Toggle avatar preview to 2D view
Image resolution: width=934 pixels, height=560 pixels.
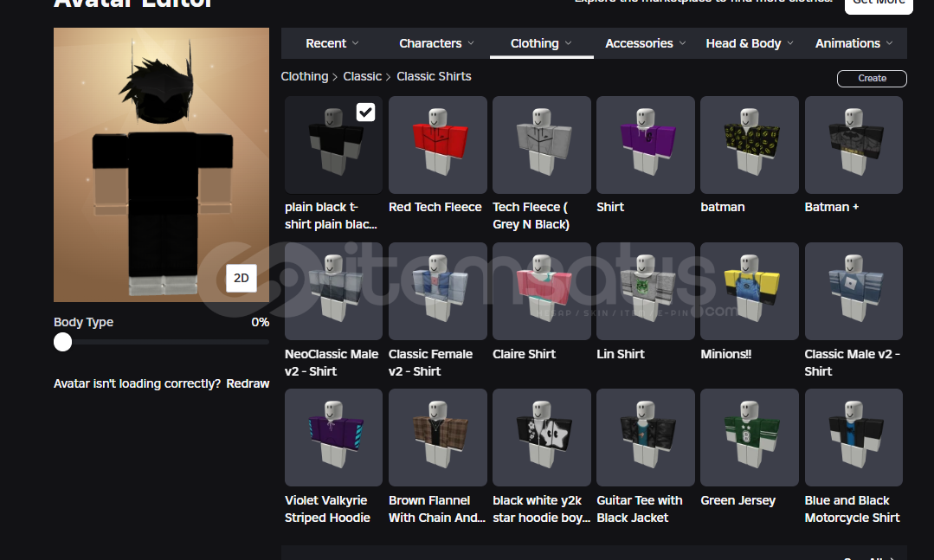pyautogui.click(x=242, y=278)
